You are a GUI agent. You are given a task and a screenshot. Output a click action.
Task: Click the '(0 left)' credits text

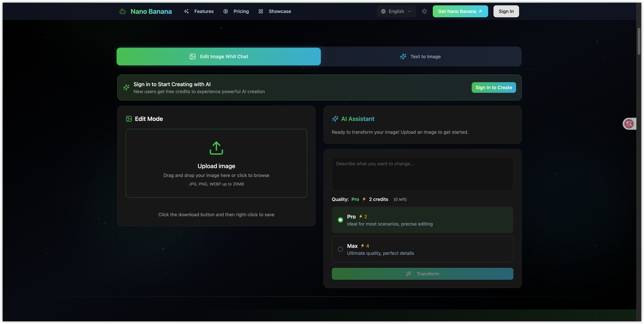[400, 199]
